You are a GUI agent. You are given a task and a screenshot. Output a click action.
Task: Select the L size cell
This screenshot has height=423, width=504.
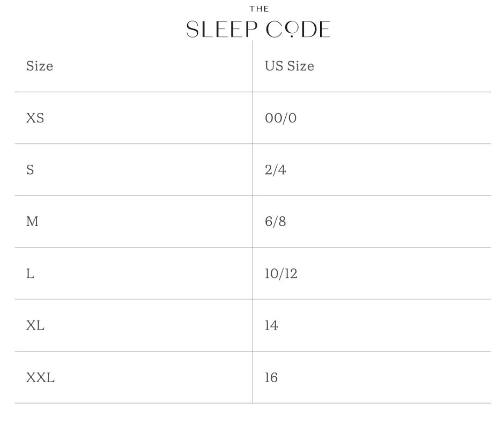[30, 274]
